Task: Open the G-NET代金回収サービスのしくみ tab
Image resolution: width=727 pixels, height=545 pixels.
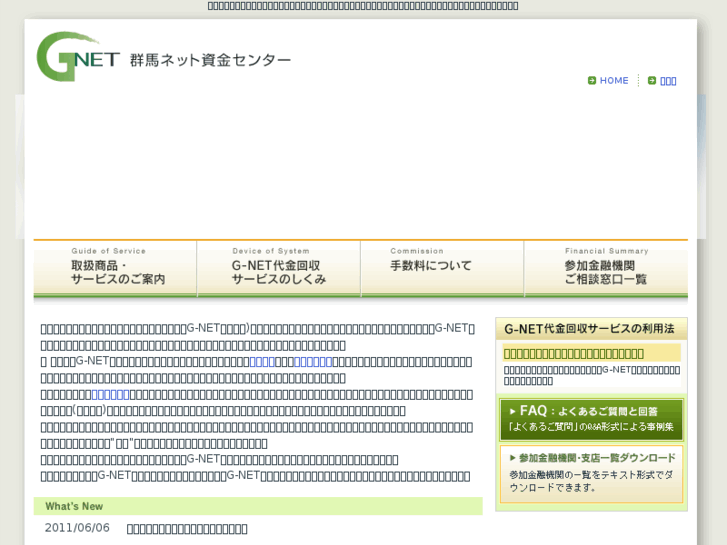Action: 279,269
